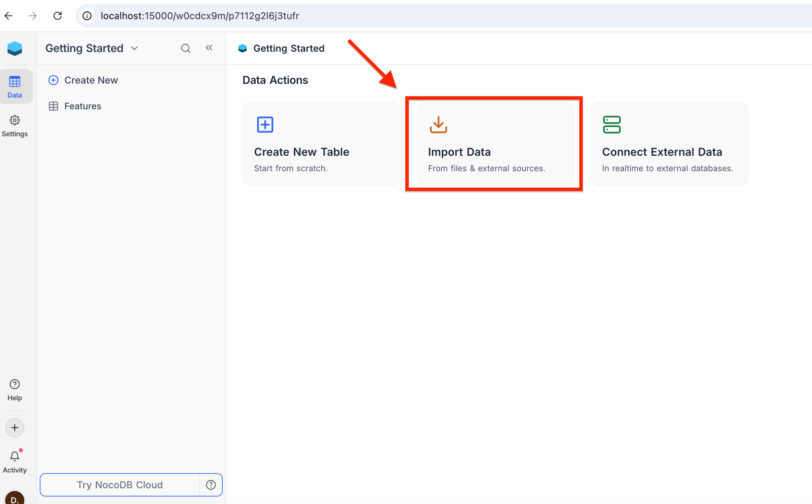Reload the browser page
The width and height of the screenshot is (812, 504).
pos(58,16)
